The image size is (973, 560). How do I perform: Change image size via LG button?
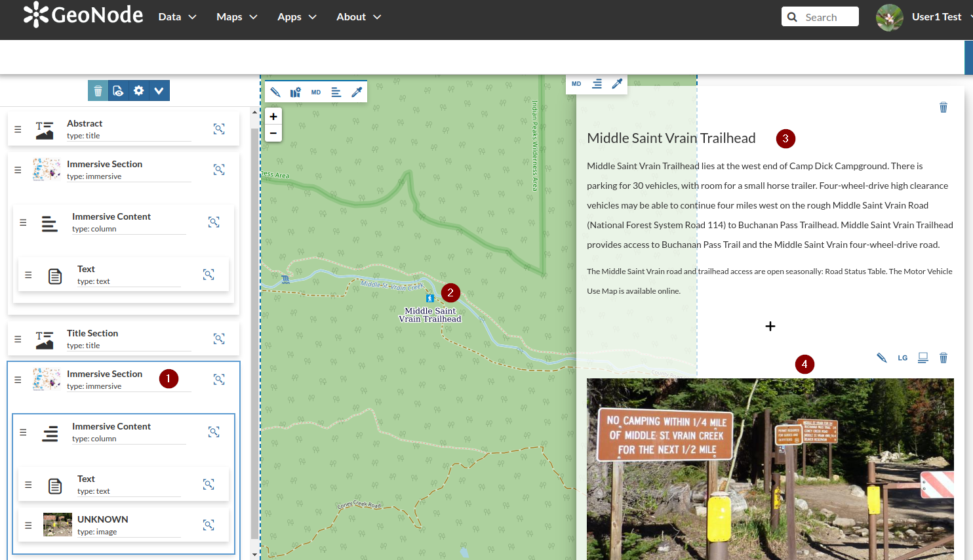coord(903,358)
